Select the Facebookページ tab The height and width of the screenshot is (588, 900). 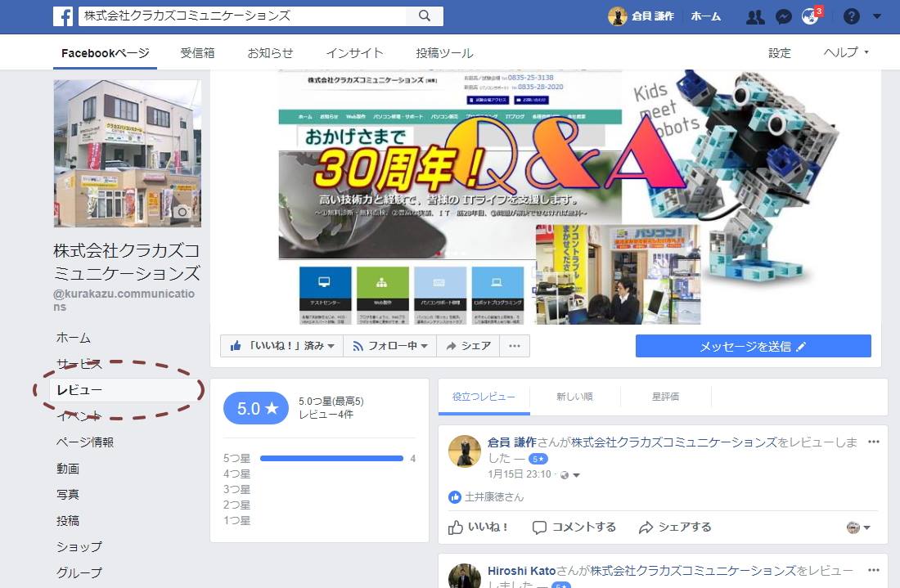tap(105, 53)
